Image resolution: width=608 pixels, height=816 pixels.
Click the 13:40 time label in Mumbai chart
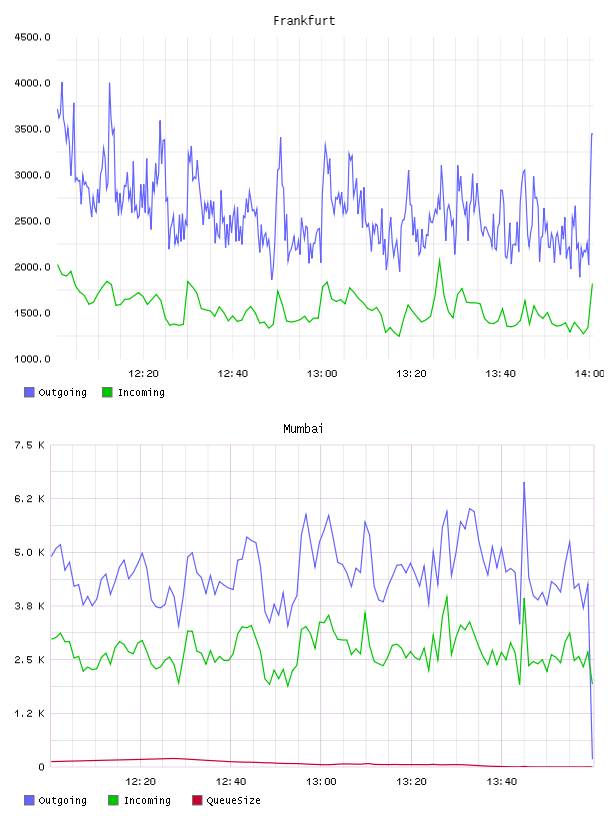tap(502, 782)
